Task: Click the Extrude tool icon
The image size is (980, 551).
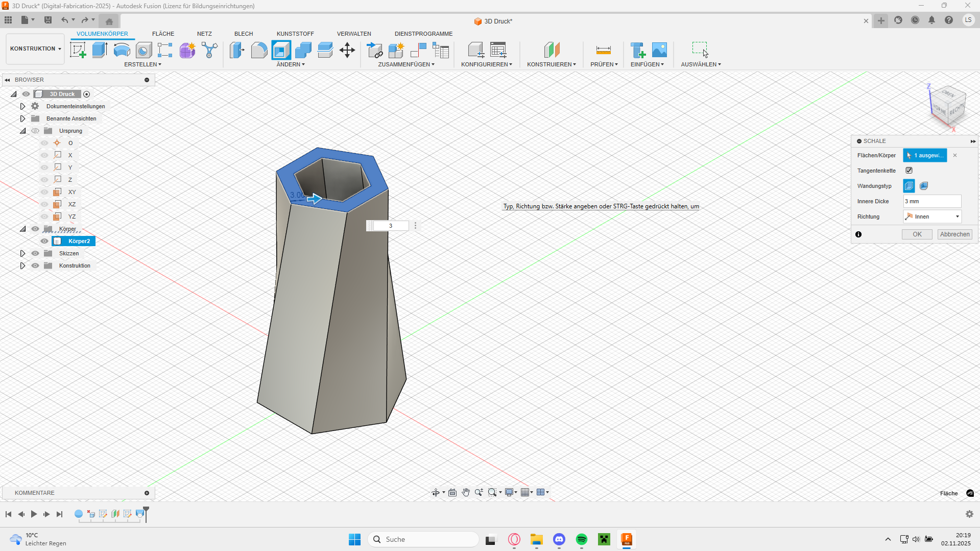Action: click(x=100, y=50)
